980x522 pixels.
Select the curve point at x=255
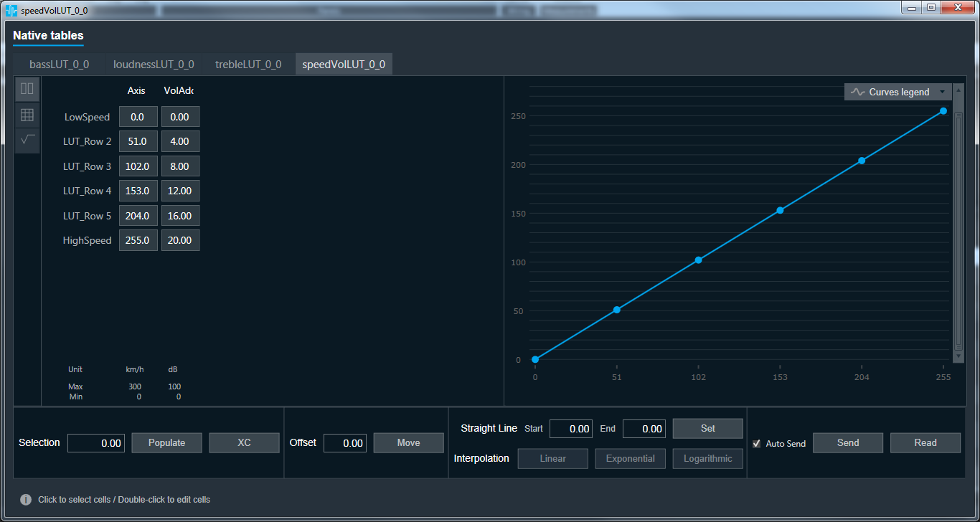943,111
